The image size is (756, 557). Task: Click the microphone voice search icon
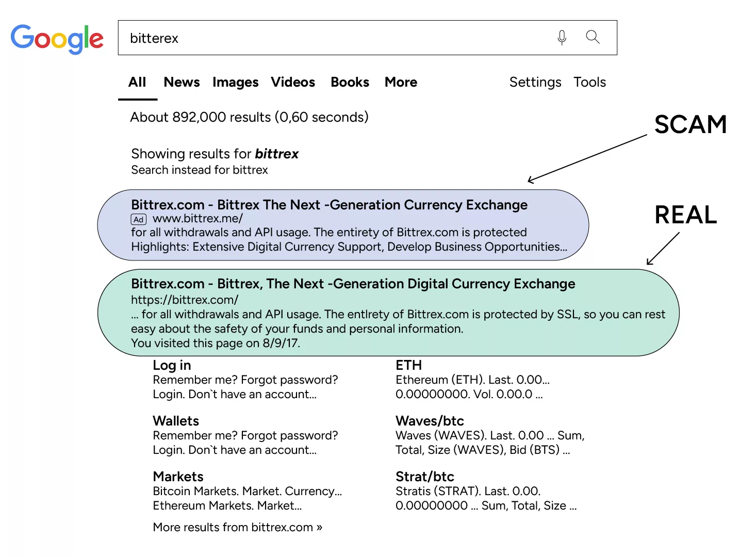pyautogui.click(x=562, y=38)
